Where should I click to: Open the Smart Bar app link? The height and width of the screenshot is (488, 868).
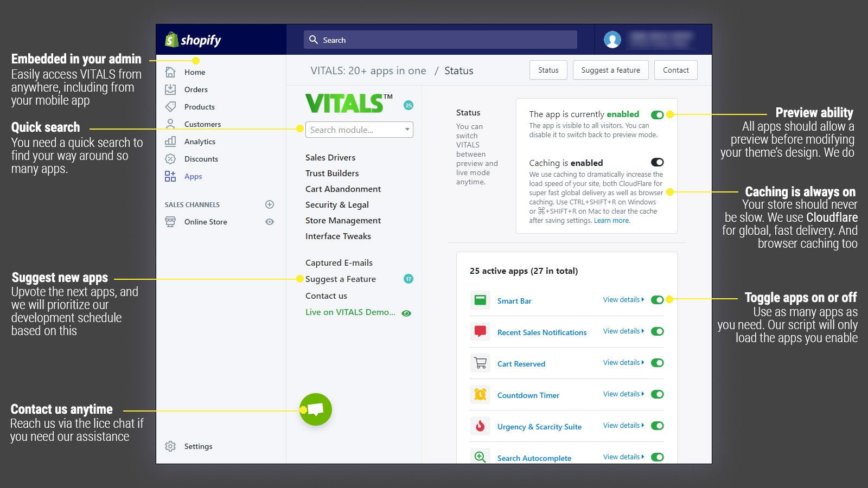click(x=514, y=301)
